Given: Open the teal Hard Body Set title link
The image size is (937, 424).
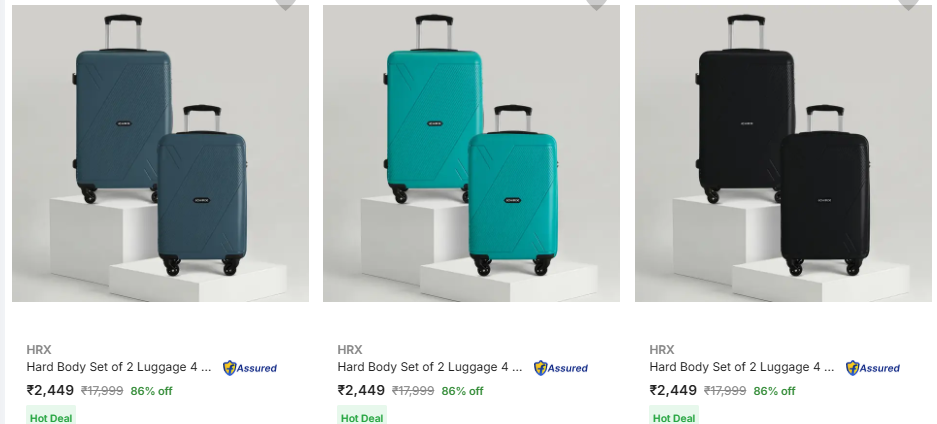Looking at the screenshot, I should 429,367.
